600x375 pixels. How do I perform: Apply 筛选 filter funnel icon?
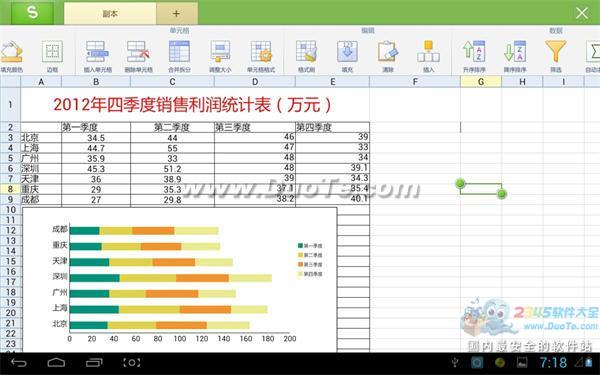click(x=555, y=56)
